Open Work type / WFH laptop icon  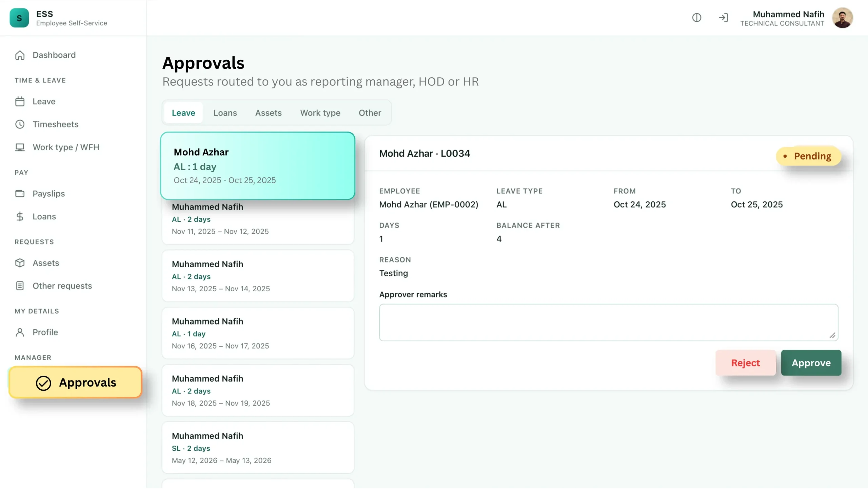point(20,147)
